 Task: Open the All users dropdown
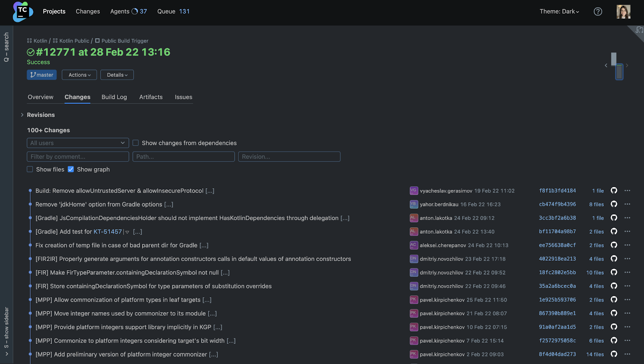(78, 143)
